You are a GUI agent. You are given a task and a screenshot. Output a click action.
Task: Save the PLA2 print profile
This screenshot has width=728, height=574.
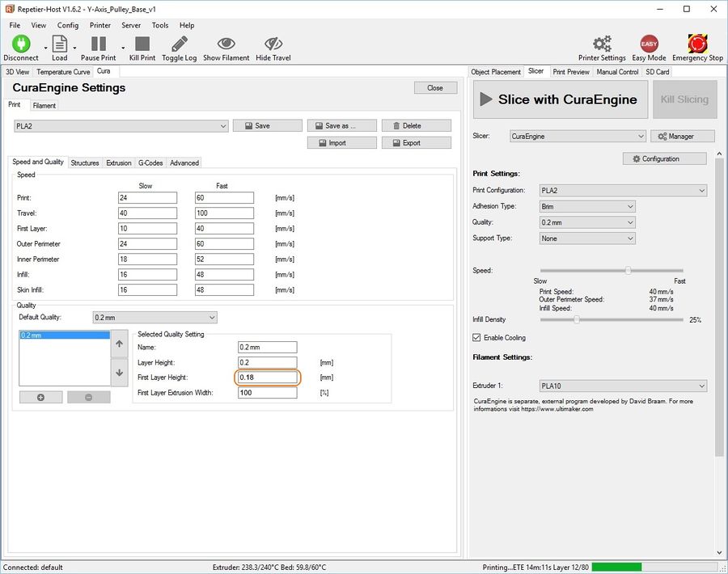point(268,126)
